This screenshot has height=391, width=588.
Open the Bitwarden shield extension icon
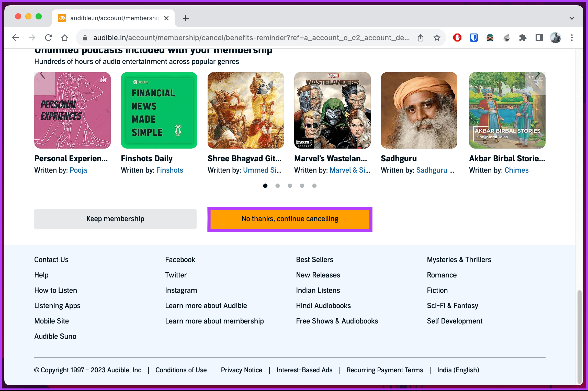point(474,38)
